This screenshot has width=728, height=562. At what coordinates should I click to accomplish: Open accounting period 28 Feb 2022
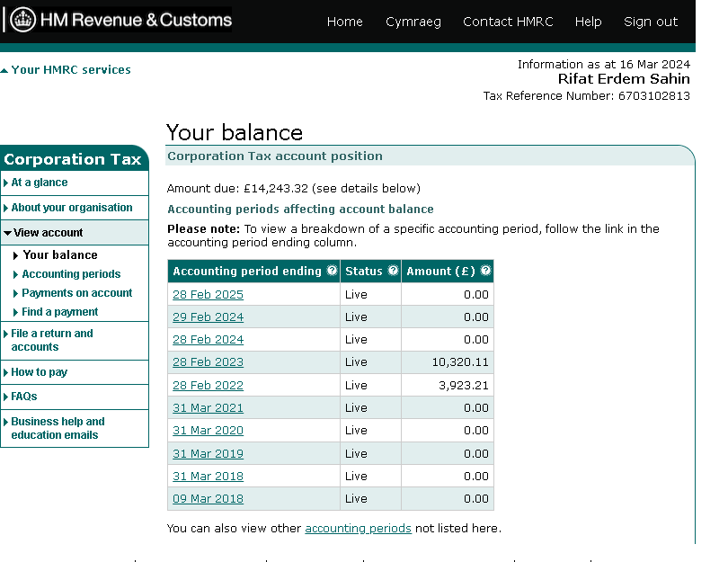208,385
